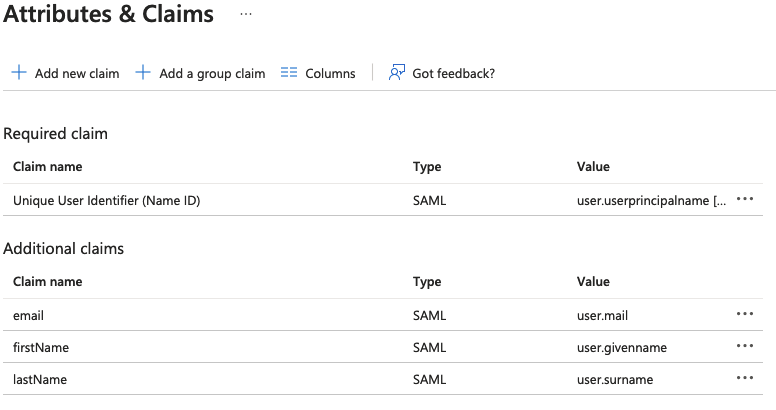
Task: Open ellipsis menu for the firstName claim
Action: 744,346
